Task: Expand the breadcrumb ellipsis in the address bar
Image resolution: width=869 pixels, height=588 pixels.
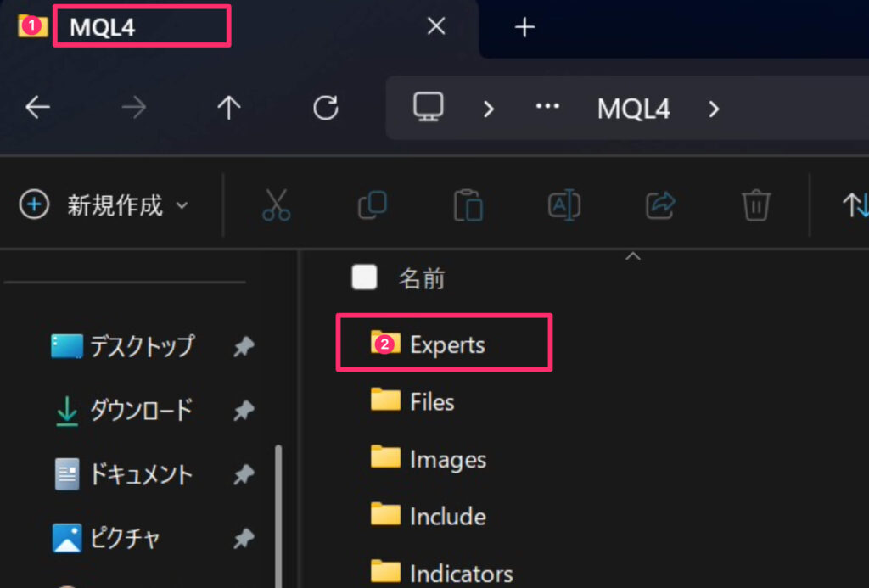Action: [547, 107]
